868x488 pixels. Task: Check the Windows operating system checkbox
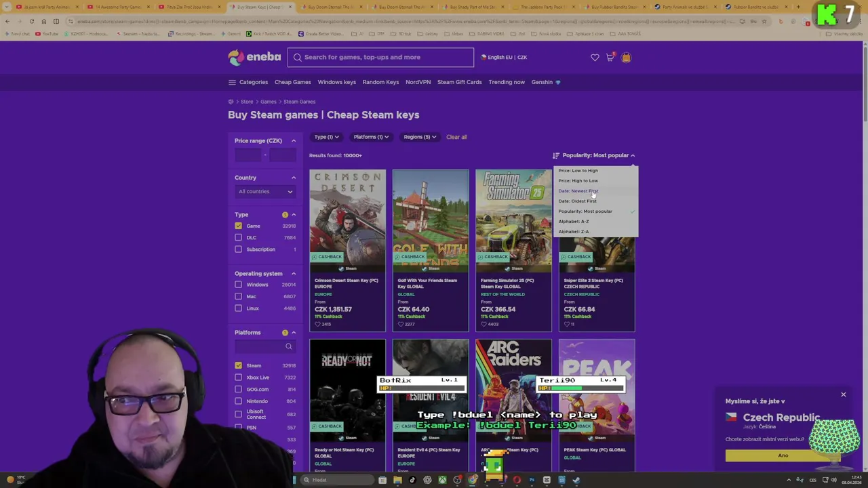[238, 285]
